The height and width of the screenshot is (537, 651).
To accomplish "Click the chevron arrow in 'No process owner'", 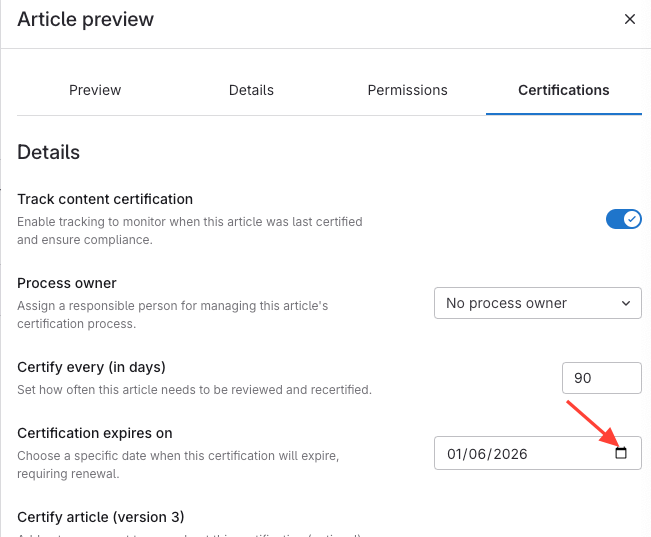I will coord(626,303).
